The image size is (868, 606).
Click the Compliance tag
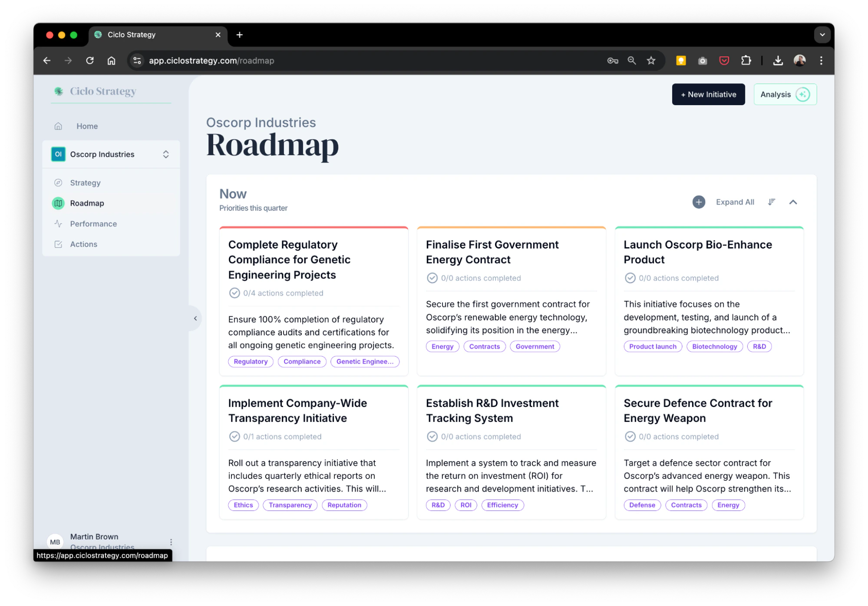coord(302,362)
